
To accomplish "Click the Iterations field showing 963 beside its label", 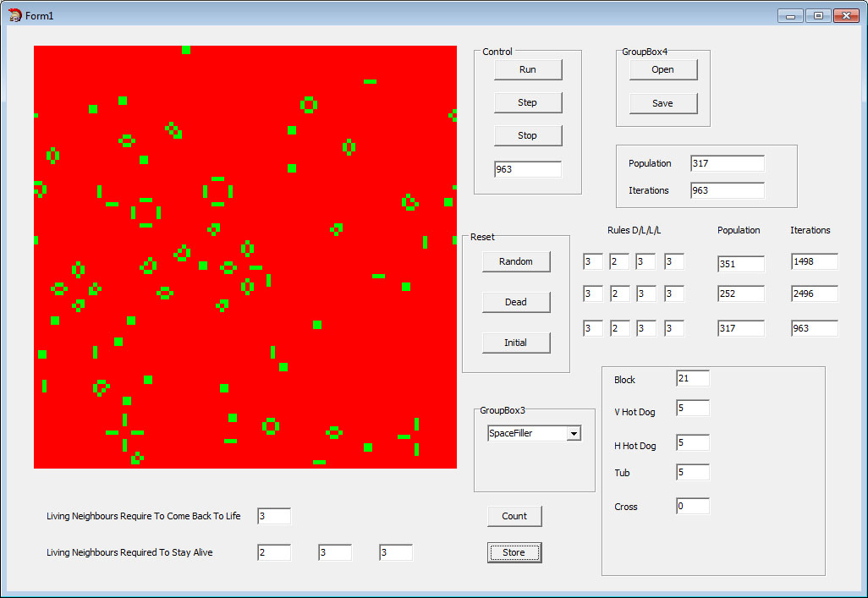I will tap(728, 190).
